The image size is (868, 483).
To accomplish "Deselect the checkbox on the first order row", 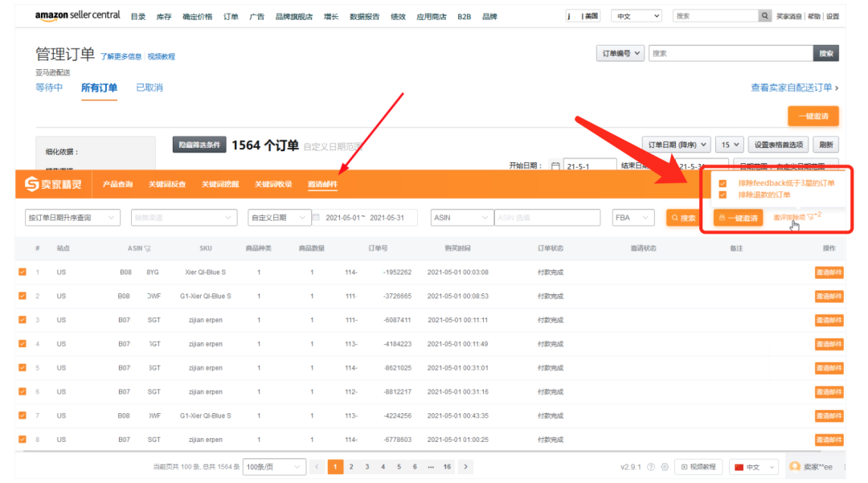I will 21,273.
